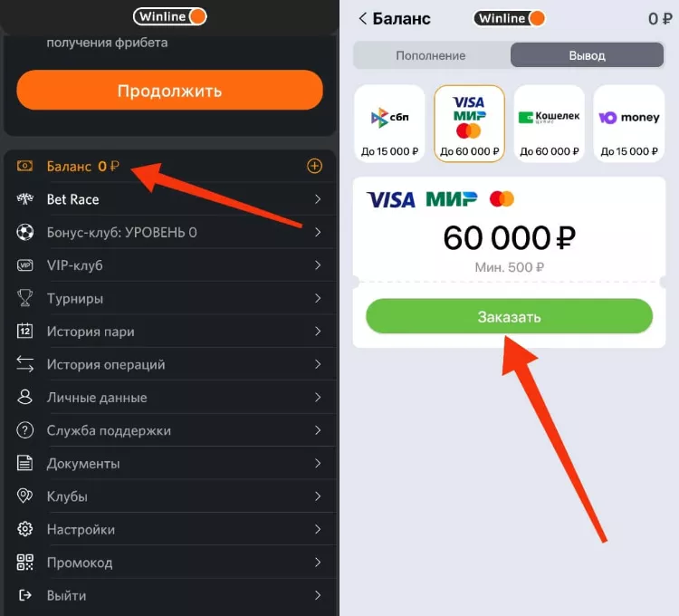Click the VIP-клуб badge icon
Image resolution: width=679 pixels, height=616 pixels.
click(x=25, y=265)
